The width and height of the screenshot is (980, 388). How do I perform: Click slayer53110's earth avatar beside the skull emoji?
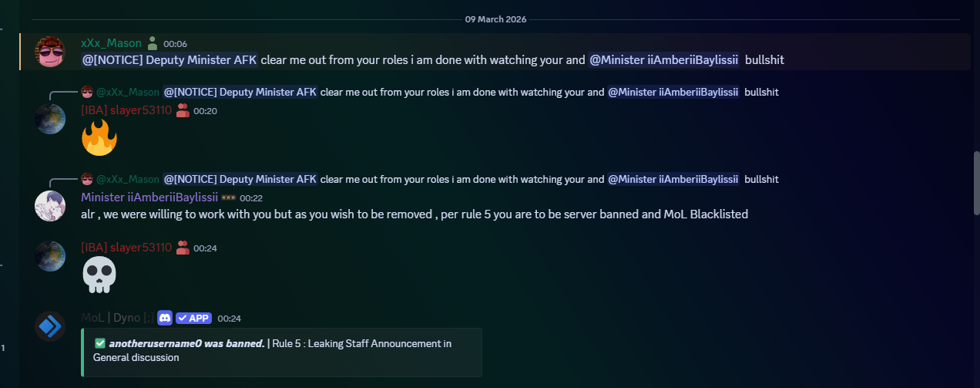pos(50,256)
